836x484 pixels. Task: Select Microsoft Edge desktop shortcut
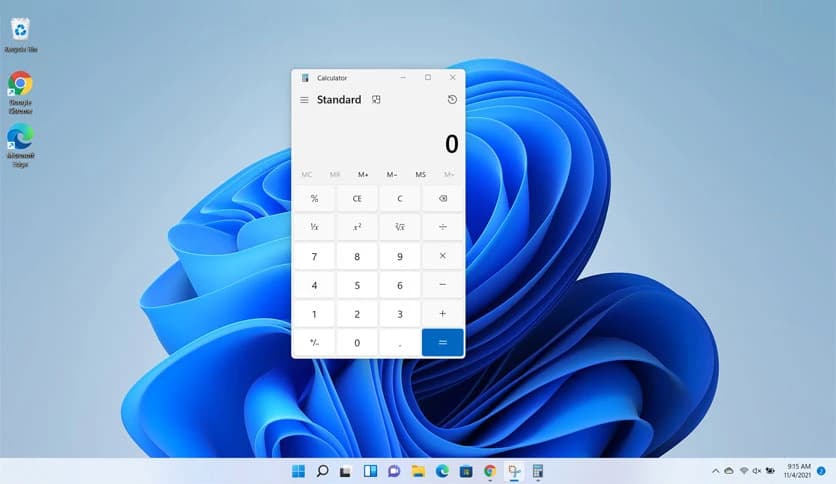coord(21,146)
